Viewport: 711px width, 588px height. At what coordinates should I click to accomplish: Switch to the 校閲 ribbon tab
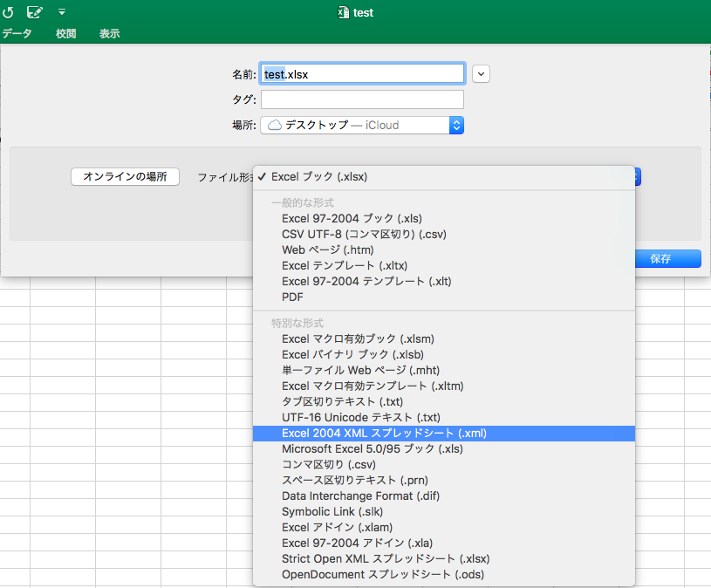66,33
